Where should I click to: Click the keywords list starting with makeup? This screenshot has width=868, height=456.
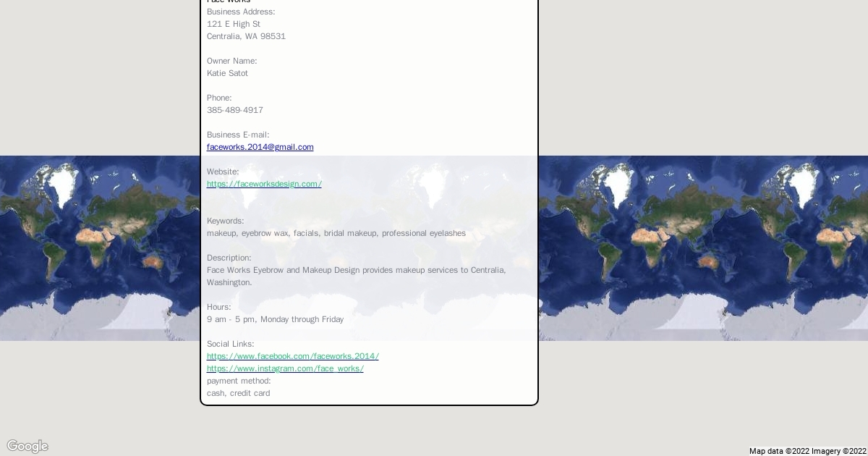click(x=336, y=233)
